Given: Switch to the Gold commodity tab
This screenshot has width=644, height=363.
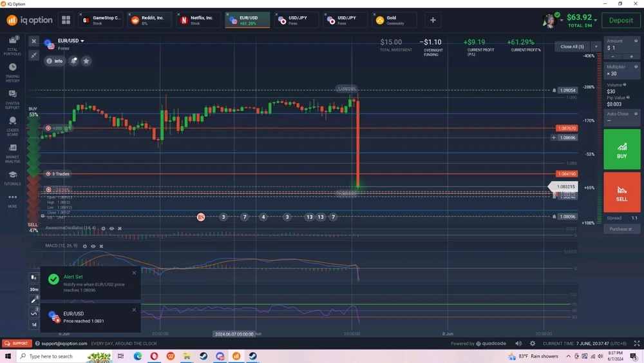Looking at the screenshot, I should tap(393, 20).
